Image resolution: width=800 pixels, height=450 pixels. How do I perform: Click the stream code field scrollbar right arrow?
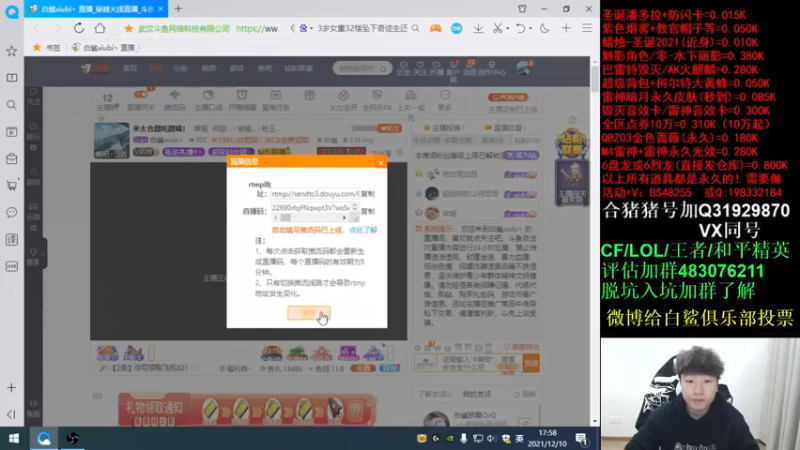[x=344, y=218]
